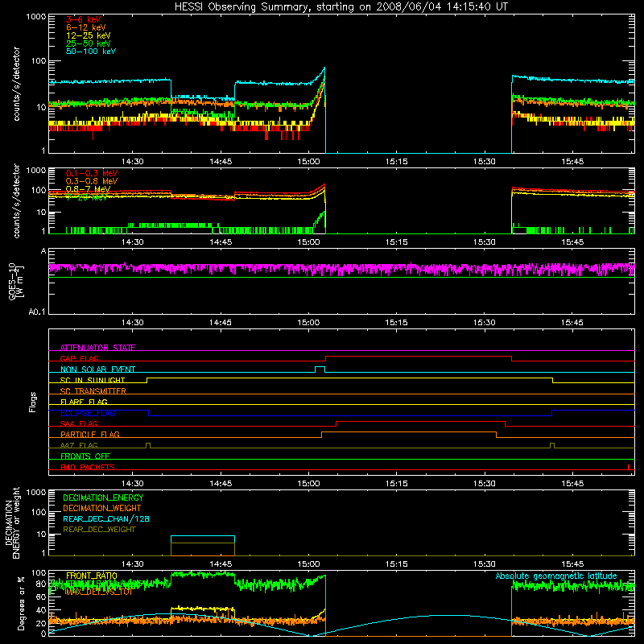The image size is (644, 644).
Task: Click the 14:45 tick label under decimation panel
Action: point(221,564)
